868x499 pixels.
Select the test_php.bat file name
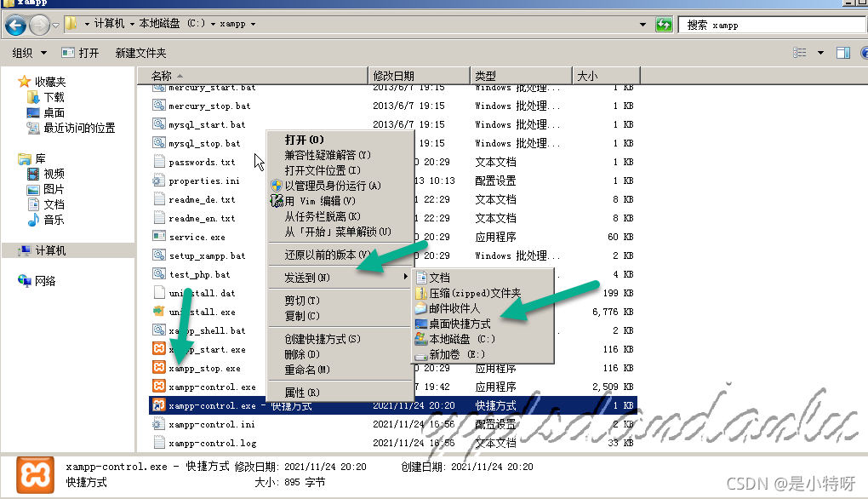tap(199, 274)
